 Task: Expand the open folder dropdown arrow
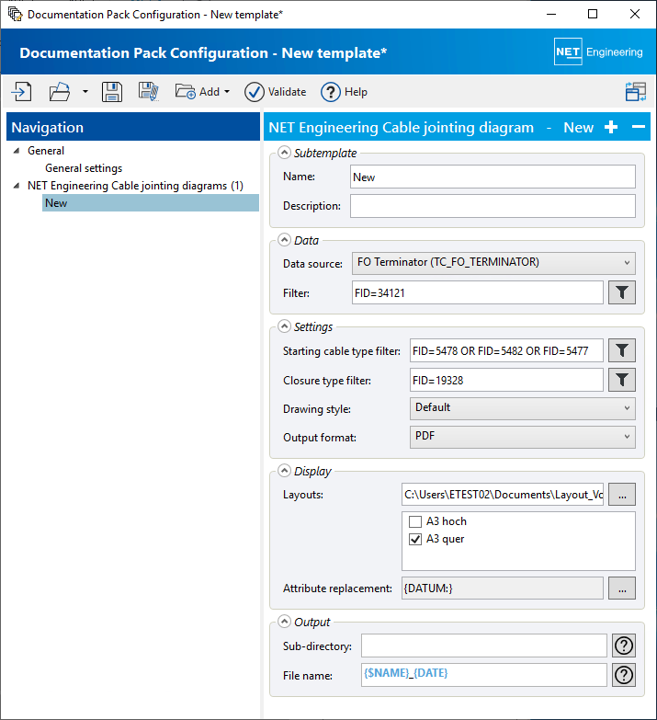click(x=85, y=92)
